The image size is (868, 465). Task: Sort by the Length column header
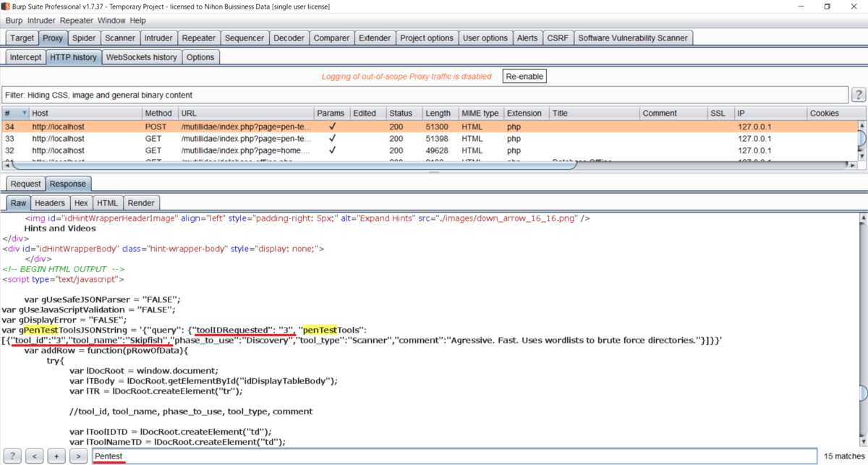click(x=440, y=113)
